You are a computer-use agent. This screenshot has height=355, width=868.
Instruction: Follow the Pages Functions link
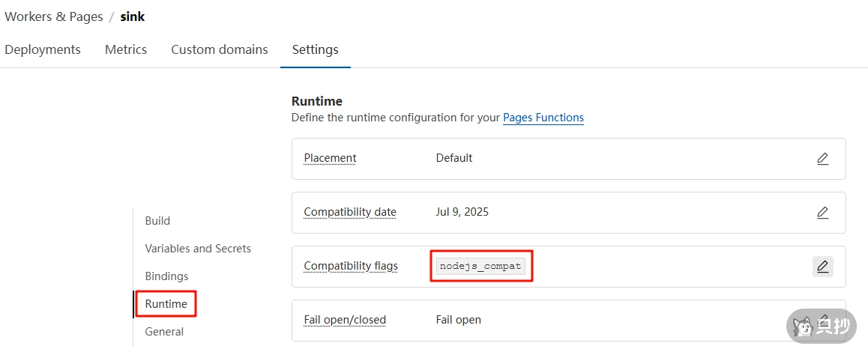pos(543,118)
